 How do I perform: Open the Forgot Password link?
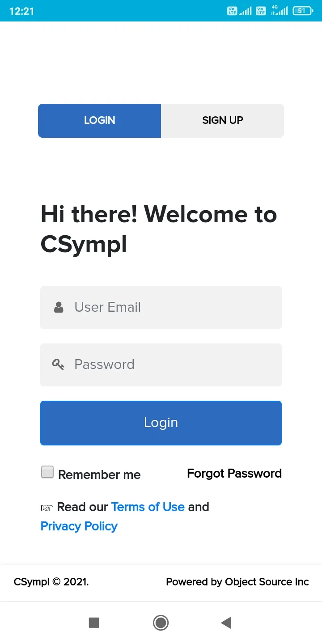coord(234,473)
